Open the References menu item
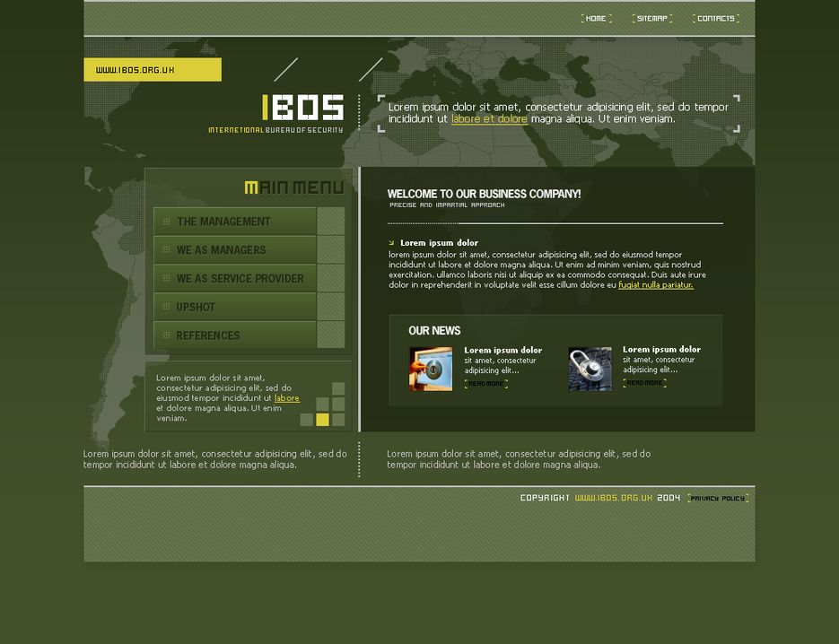Viewport: 839px width, 644px height. (x=235, y=335)
